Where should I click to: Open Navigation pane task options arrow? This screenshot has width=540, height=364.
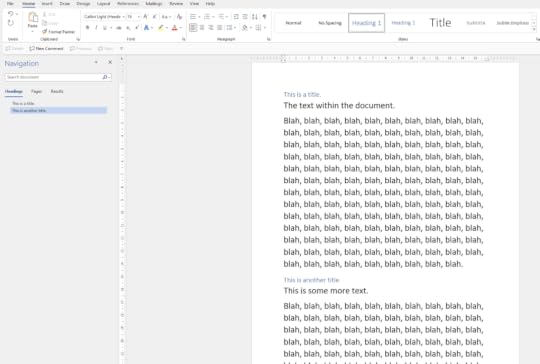pos(96,62)
